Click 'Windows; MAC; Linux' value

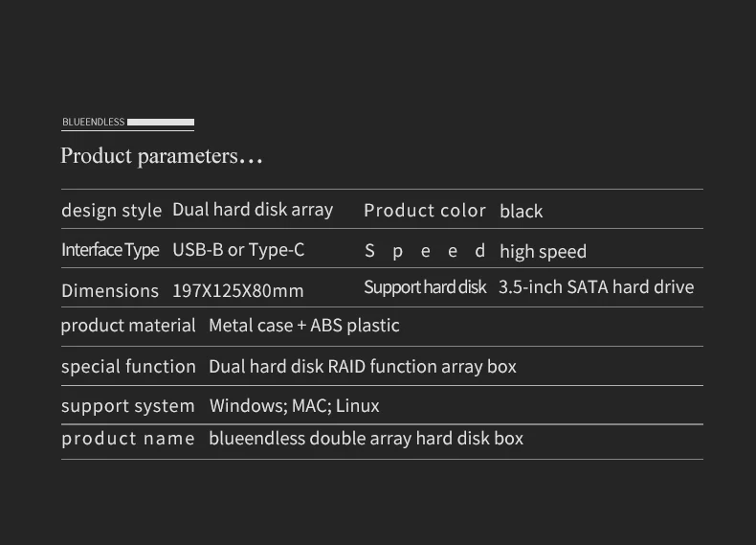(295, 406)
